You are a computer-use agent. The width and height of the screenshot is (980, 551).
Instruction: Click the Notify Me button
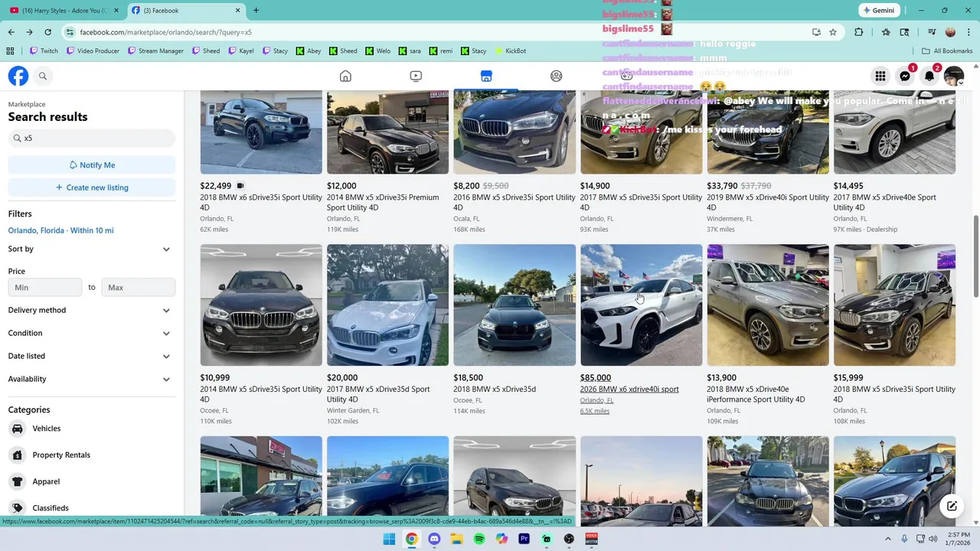pos(92,165)
